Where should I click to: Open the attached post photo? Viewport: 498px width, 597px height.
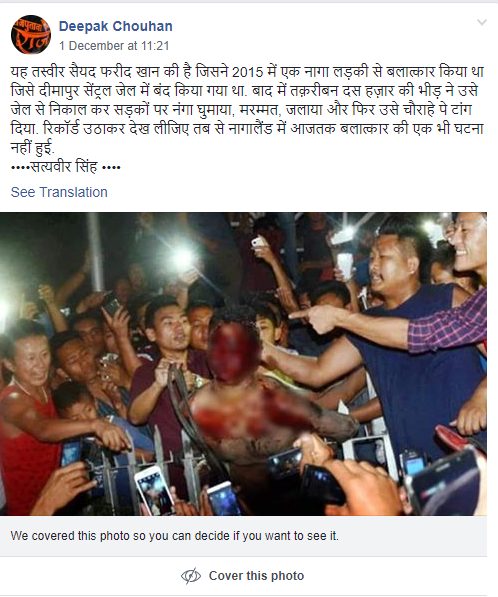[243, 364]
